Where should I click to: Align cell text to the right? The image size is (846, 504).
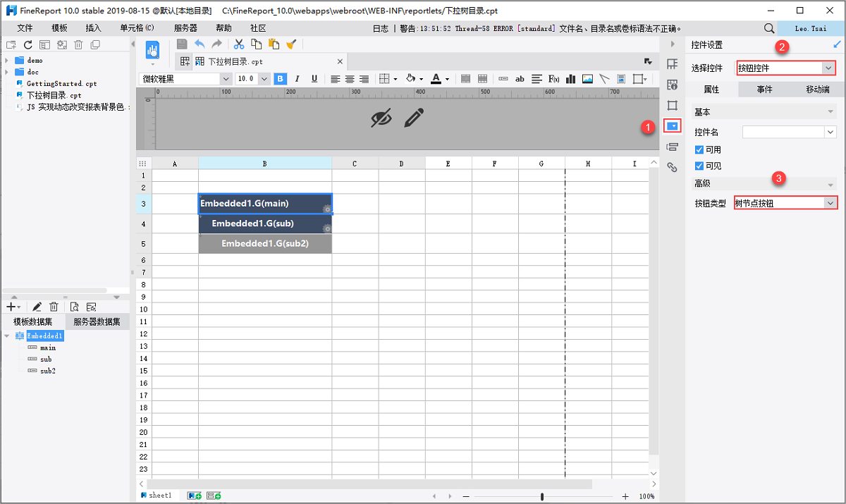(x=364, y=79)
